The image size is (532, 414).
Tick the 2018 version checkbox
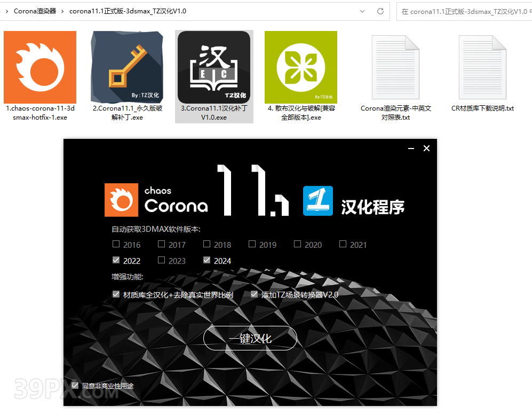tap(207, 244)
